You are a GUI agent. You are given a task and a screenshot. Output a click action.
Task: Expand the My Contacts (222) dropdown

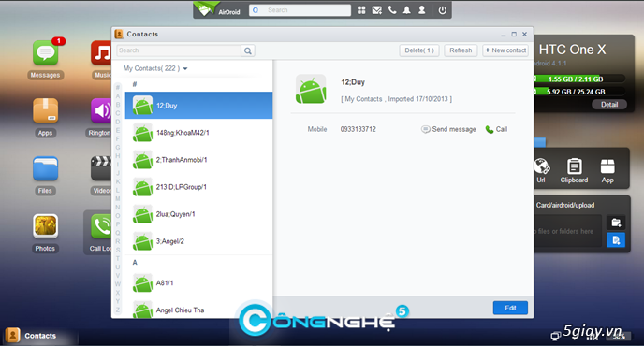(x=155, y=68)
